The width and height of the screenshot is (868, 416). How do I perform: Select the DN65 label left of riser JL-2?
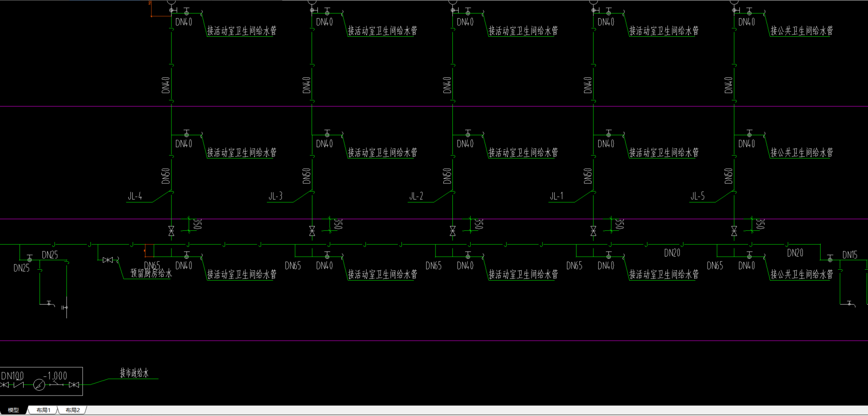(433, 266)
